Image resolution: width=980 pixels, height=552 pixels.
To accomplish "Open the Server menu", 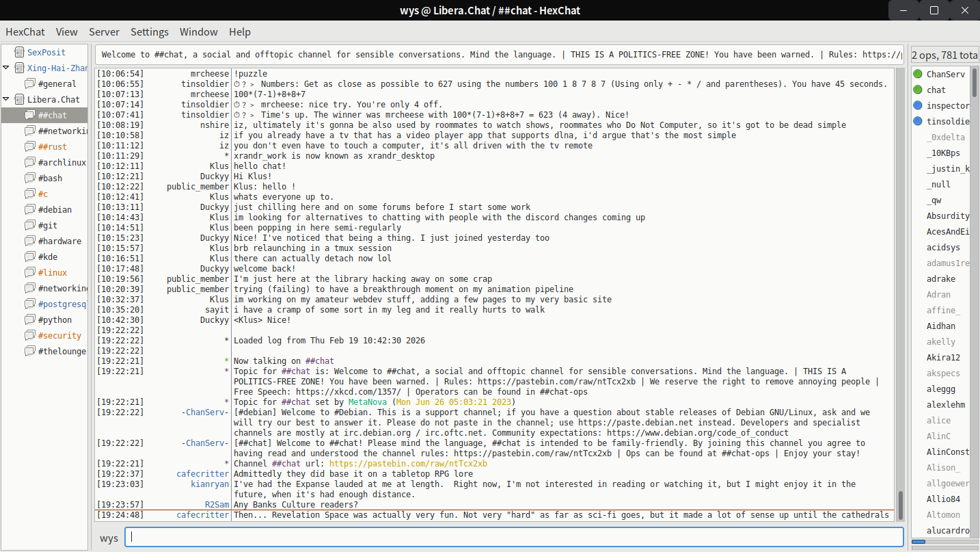I will [x=104, y=32].
